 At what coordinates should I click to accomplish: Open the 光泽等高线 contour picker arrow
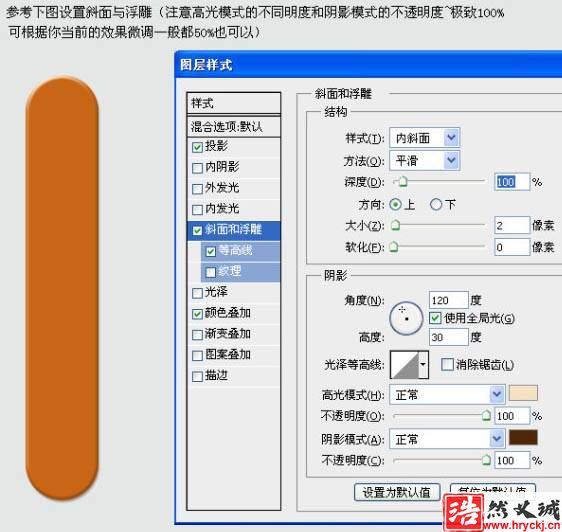point(423,365)
